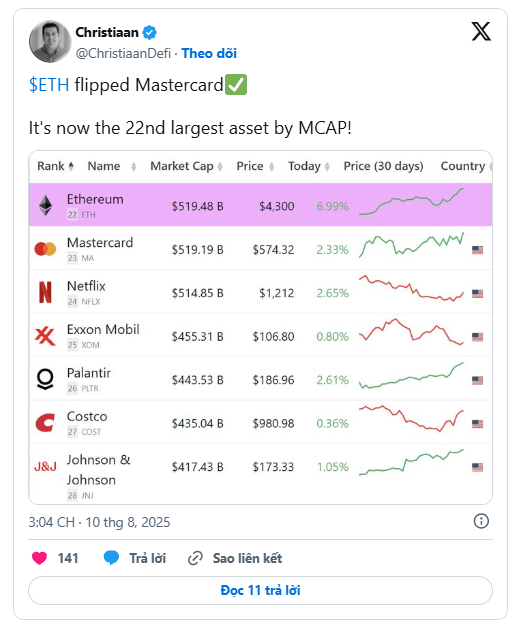
Task: Open the tweet info circle icon
Action: 481,521
